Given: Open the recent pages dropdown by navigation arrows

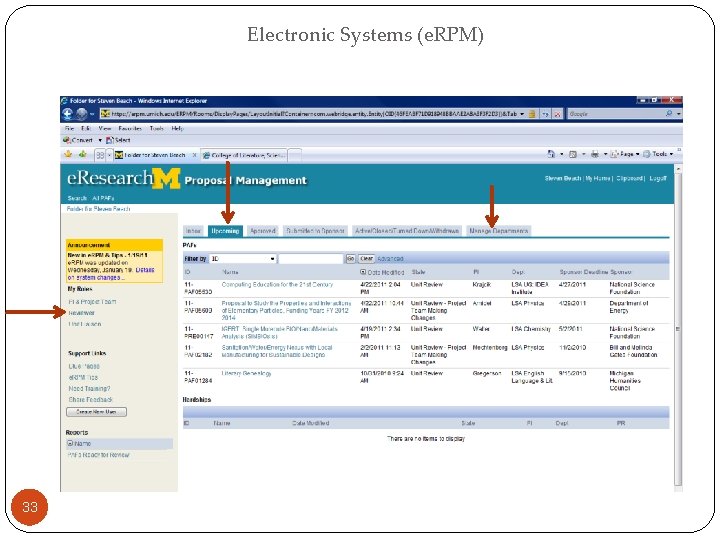Looking at the screenshot, I should point(92,114).
